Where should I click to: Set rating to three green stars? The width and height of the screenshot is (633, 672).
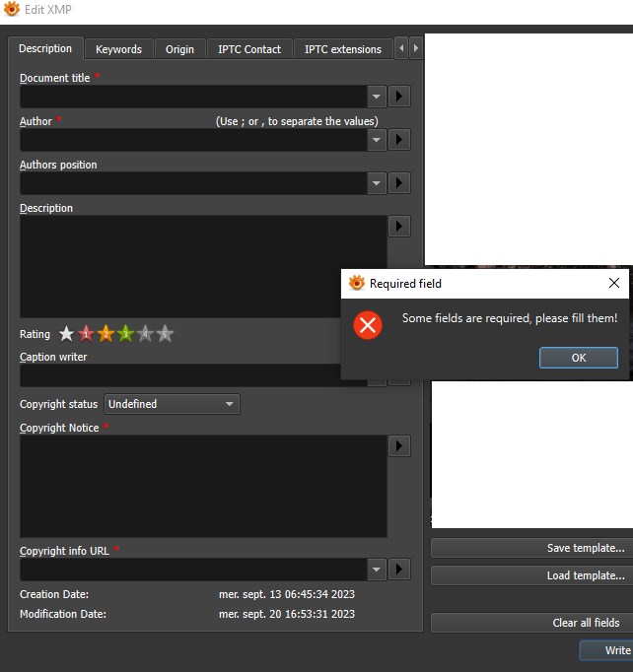pyautogui.click(x=125, y=334)
